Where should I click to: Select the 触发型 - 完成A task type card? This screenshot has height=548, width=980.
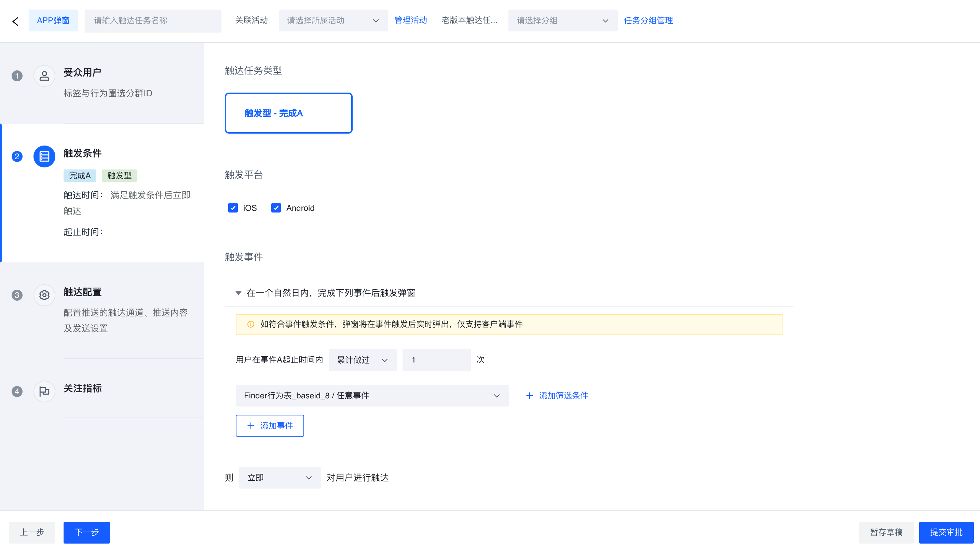point(288,113)
